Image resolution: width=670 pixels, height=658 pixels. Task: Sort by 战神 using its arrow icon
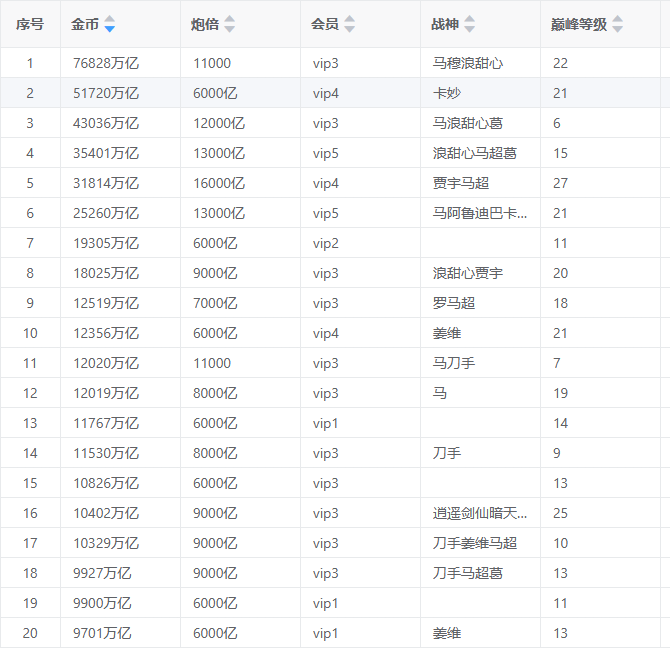(x=470, y=25)
